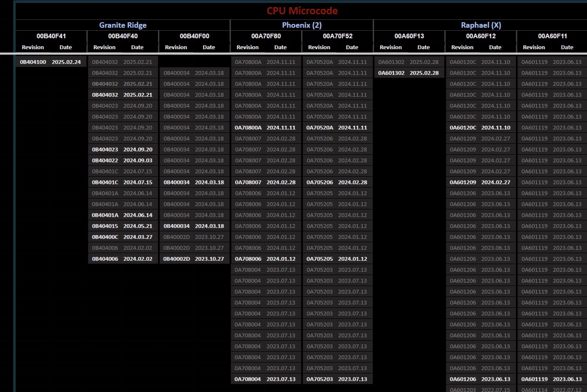Click revision cell 0B404100
587x392 pixels.
click(x=33, y=62)
